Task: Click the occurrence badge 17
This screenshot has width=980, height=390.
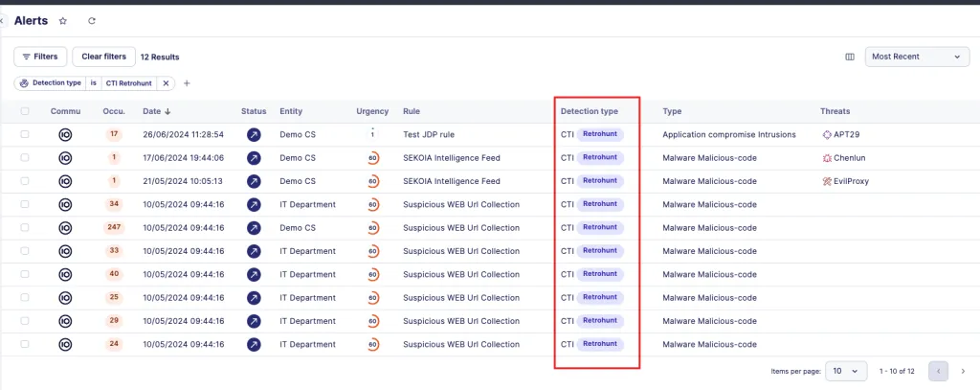Action: [x=114, y=134]
